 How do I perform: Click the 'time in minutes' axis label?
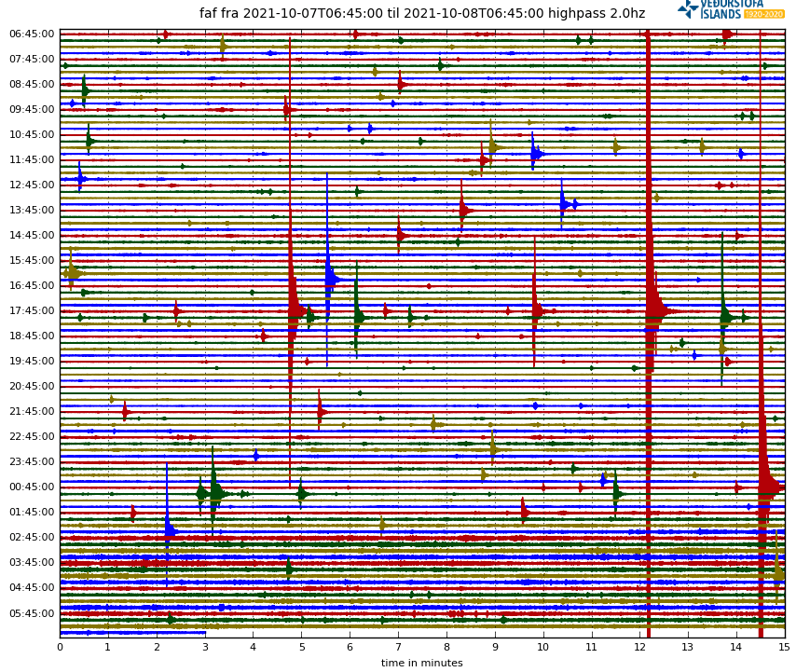click(422, 664)
